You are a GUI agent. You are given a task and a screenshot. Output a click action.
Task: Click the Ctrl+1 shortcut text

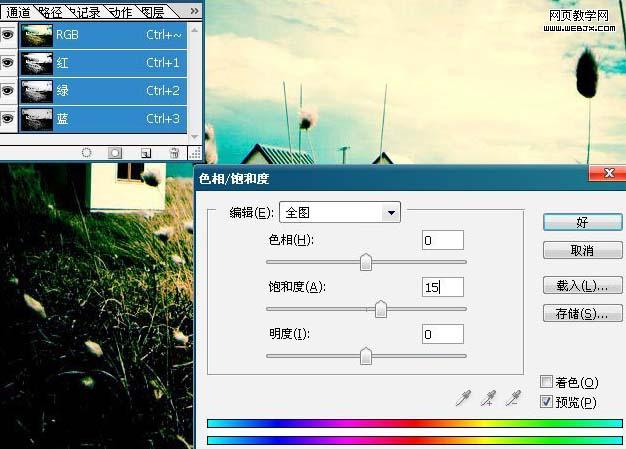162,63
